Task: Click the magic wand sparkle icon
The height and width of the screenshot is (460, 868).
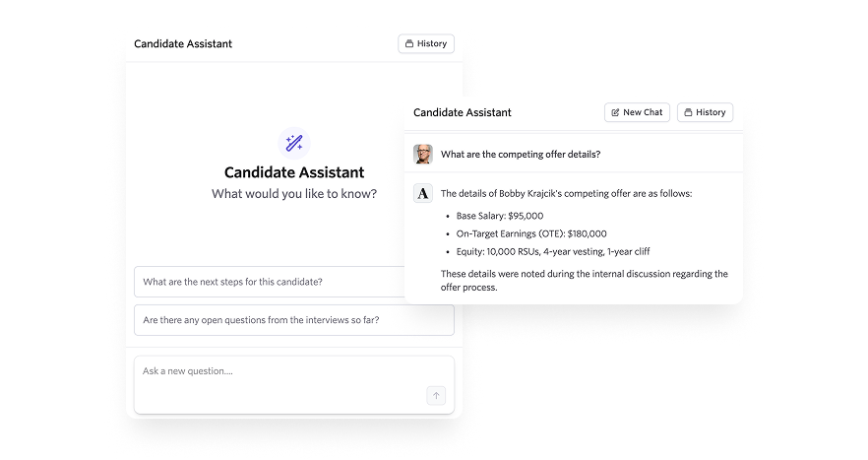Action: click(x=293, y=144)
